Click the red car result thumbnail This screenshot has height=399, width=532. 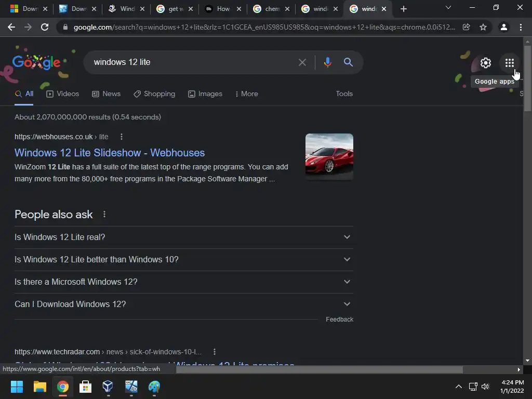[x=329, y=157]
